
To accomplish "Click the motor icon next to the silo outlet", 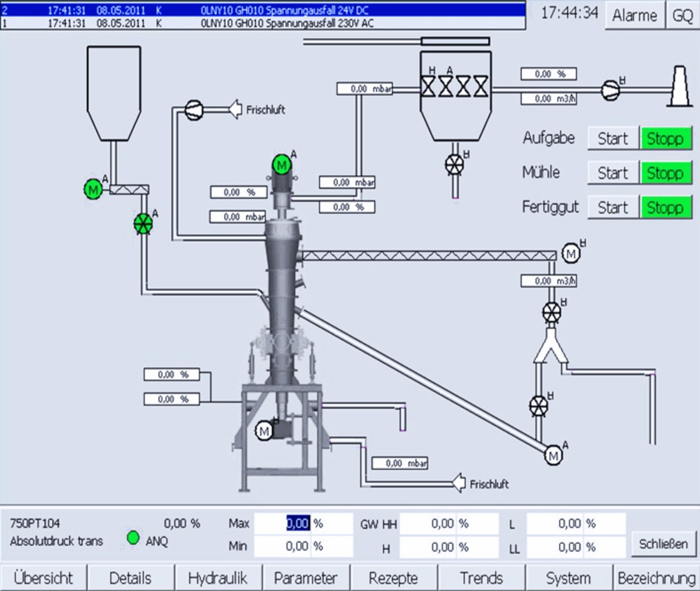I will (x=92, y=188).
